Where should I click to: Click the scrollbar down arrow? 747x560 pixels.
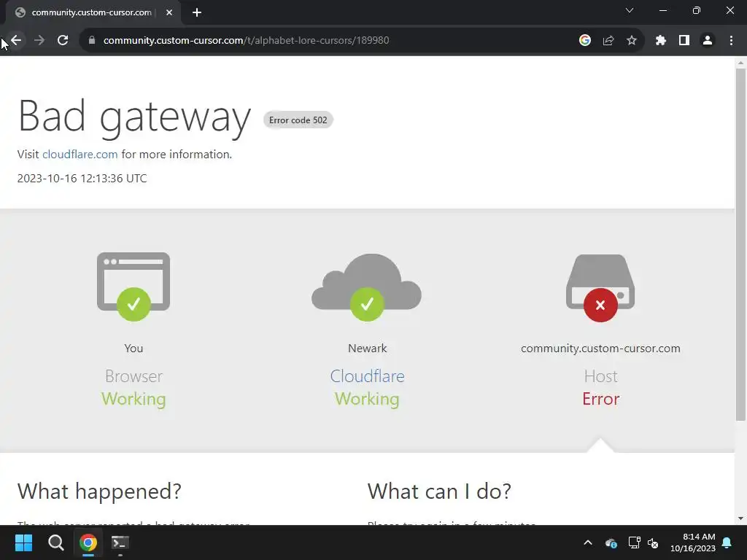point(740,518)
